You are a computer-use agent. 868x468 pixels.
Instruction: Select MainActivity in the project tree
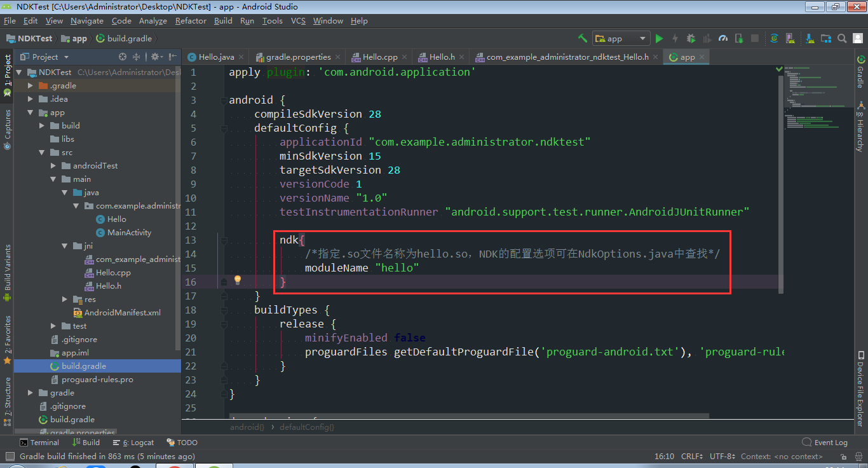click(129, 232)
